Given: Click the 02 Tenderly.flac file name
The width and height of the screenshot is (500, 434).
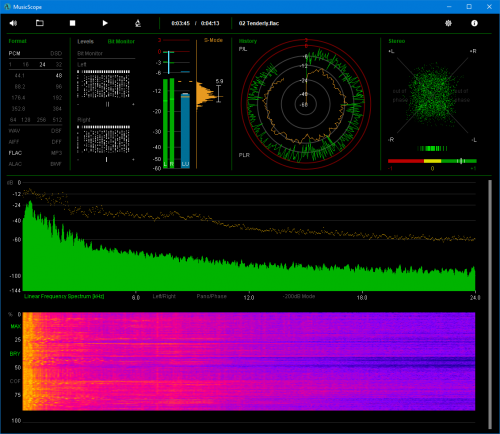Looking at the screenshot, I should [259, 23].
